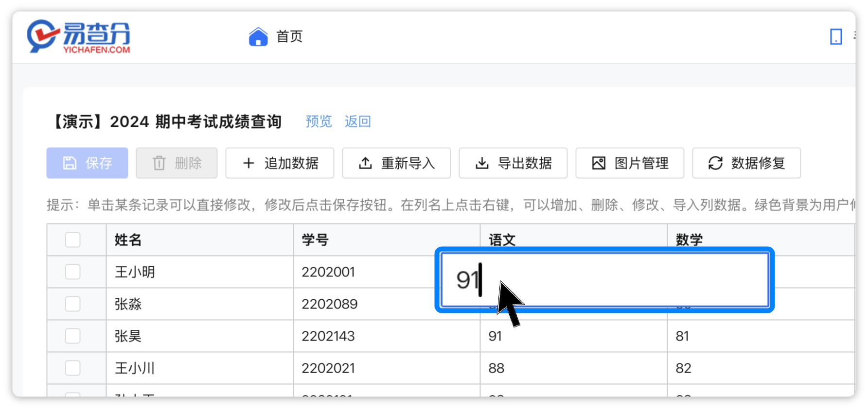
Task: Click student ID cell 2202021
Action: tap(387, 368)
